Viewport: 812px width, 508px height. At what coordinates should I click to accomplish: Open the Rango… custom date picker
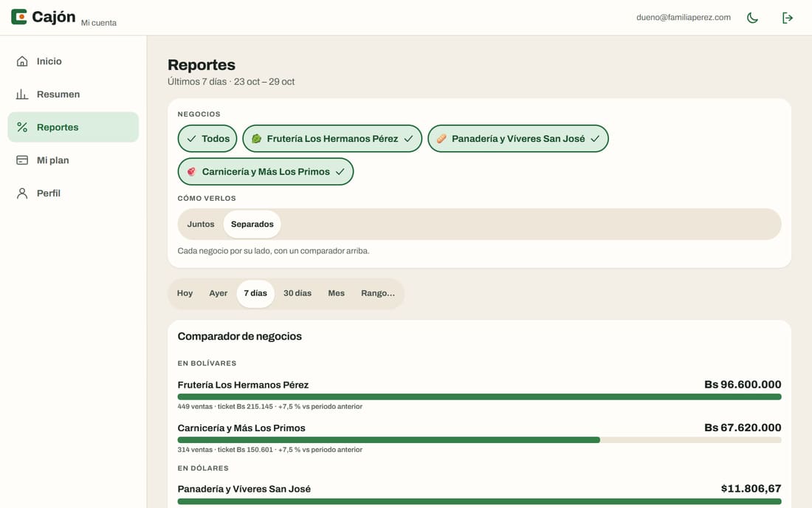[378, 293]
